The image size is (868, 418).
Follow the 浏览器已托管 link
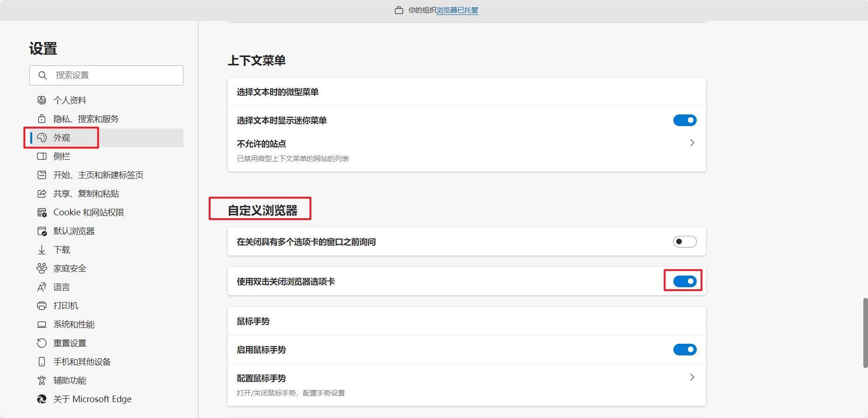pyautogui.click(x=457, y=10)
